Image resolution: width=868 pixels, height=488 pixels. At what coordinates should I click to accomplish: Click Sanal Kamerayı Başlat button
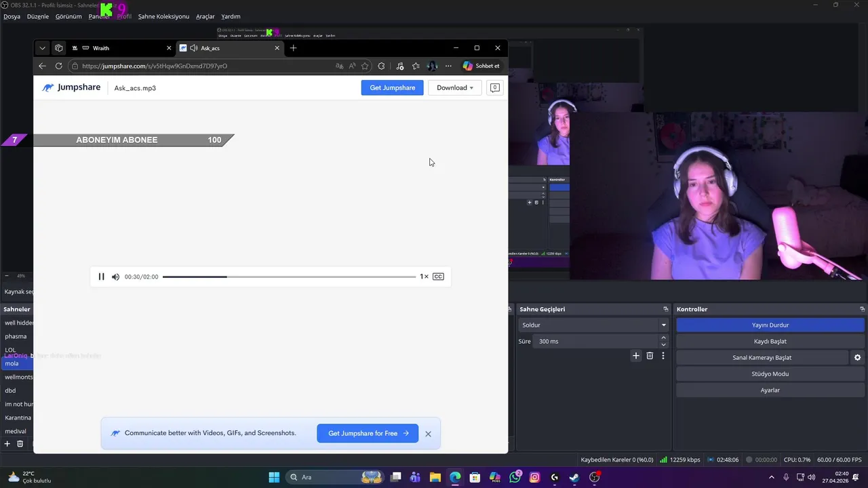(762, 357)
